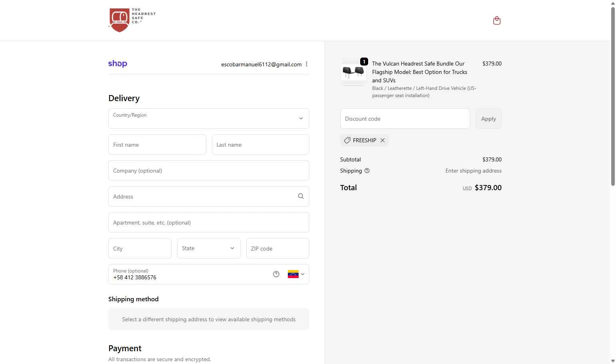
Task: Click the Total amount $379.00
Action: click(488, 188)
